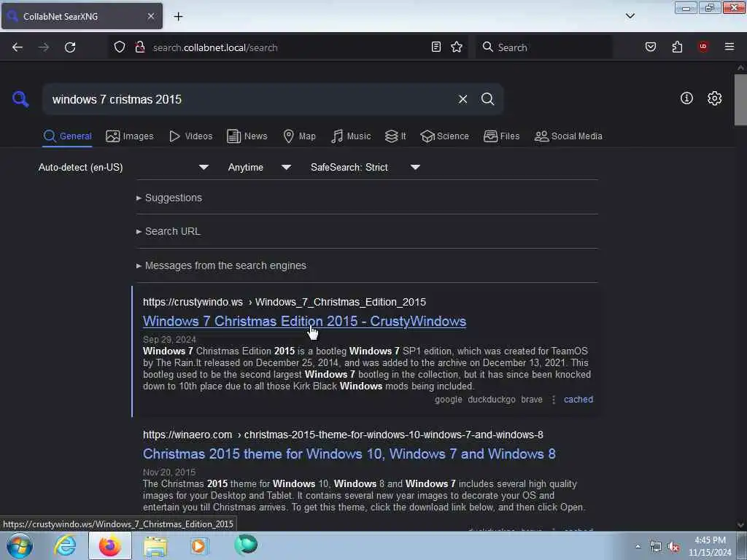Click the network tray icon
Viewport: 747px width, 560px height.
(x=656, y=547)
